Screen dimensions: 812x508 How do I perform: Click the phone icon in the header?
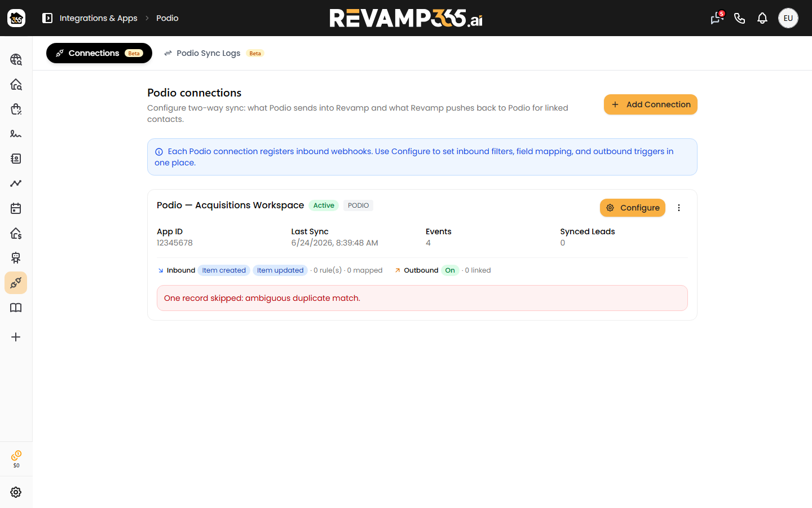pyautogui.click(x=740, y=18)
